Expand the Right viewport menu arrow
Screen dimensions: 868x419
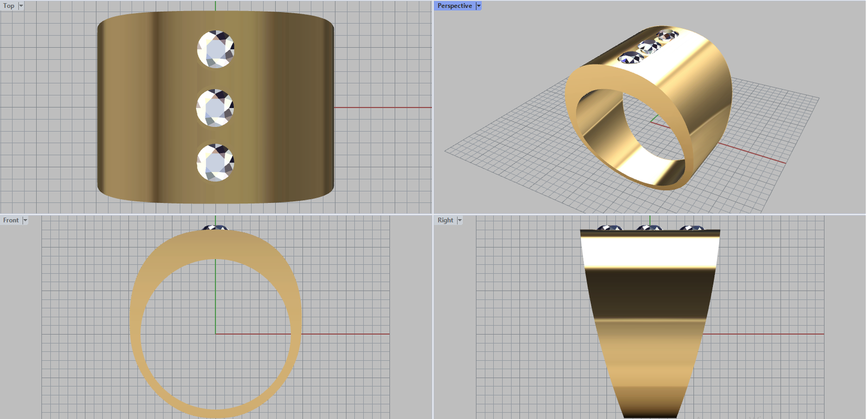pos(459,220)
